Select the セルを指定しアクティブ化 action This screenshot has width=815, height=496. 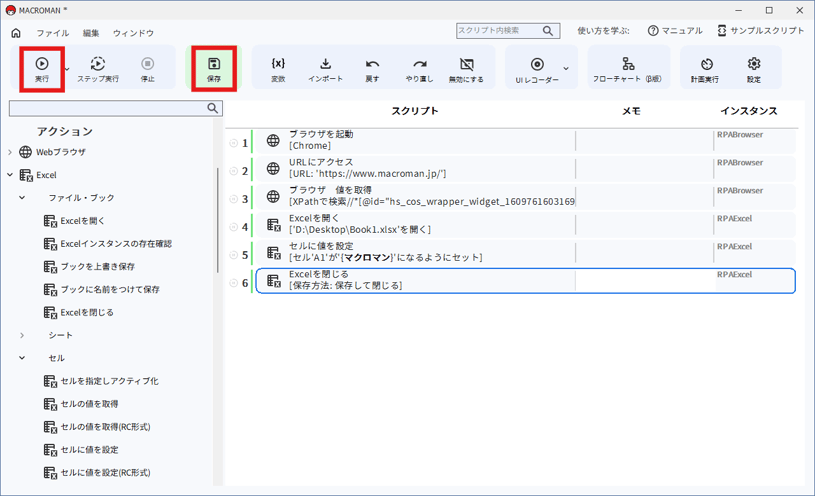click(101, 381)
